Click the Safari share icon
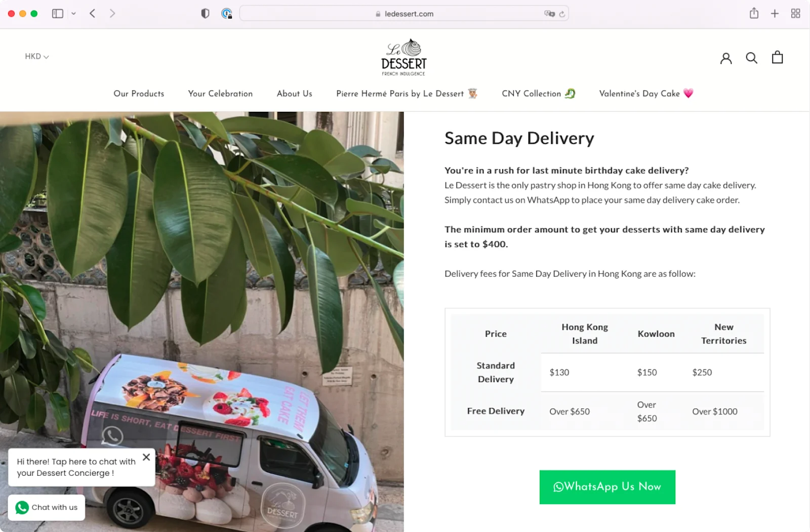This screenshot has width=810, height=532. coord(754,13)
